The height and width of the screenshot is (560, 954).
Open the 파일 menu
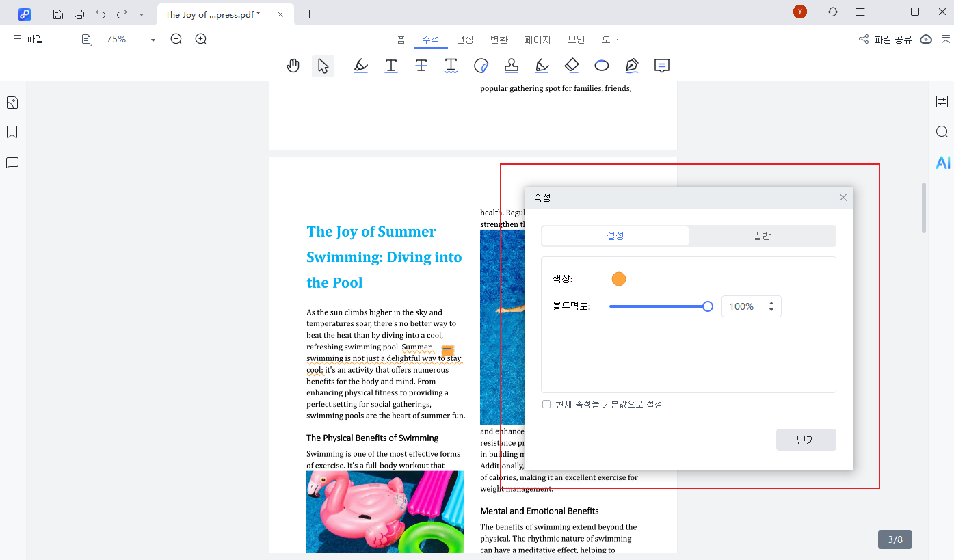(x=28, y=40)
